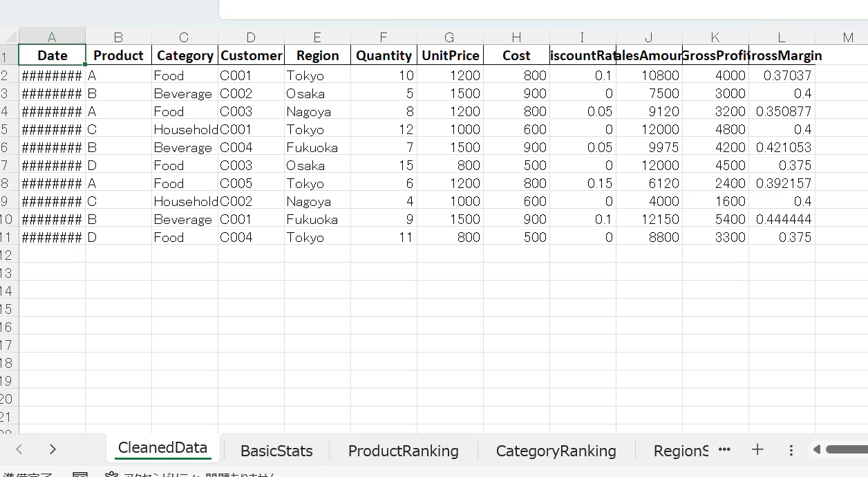
Task: Select the UnitPrice header cell
Action: pos(450,55)
